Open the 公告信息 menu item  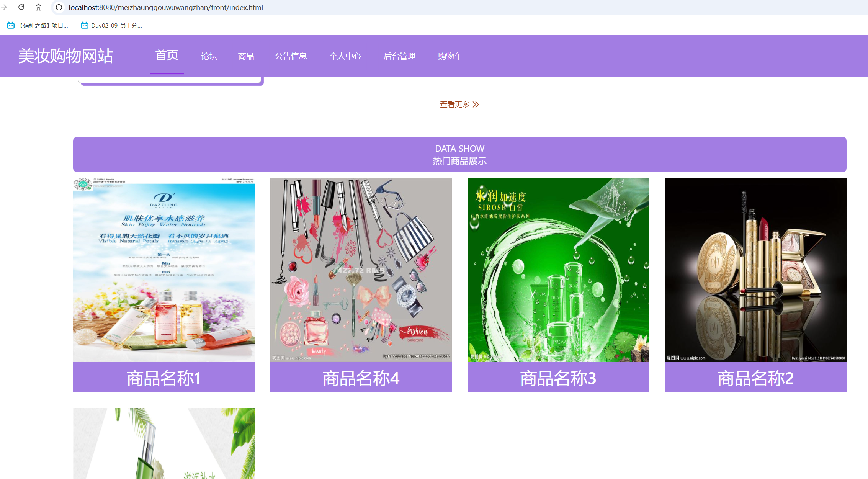291,56
